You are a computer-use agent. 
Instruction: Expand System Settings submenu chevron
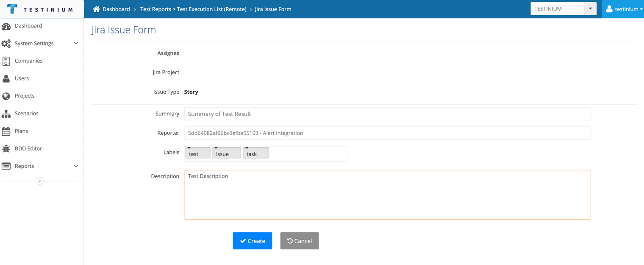(76, 43)
